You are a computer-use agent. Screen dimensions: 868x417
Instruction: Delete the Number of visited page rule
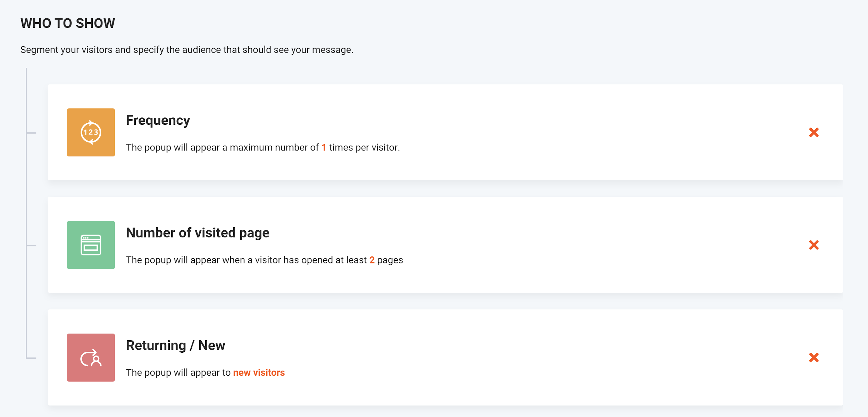(814, 245)
